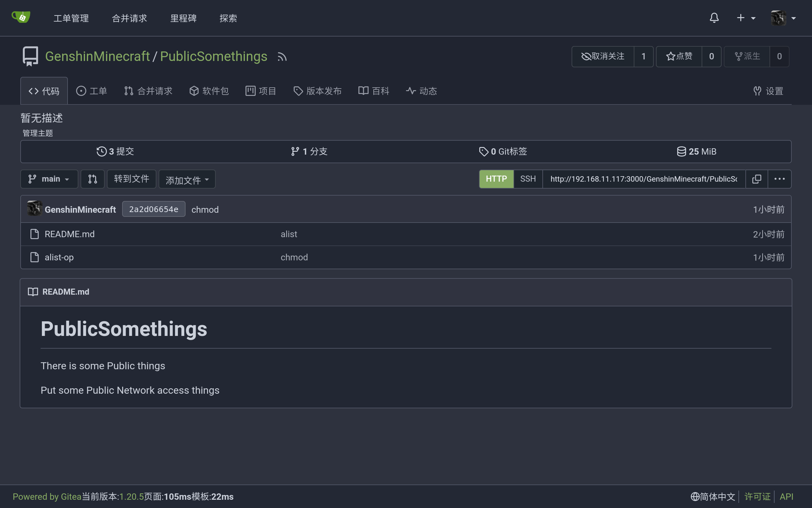View watchers count 1
The image size is (812, 508).
pyautogui.click(x=643, y=56)
